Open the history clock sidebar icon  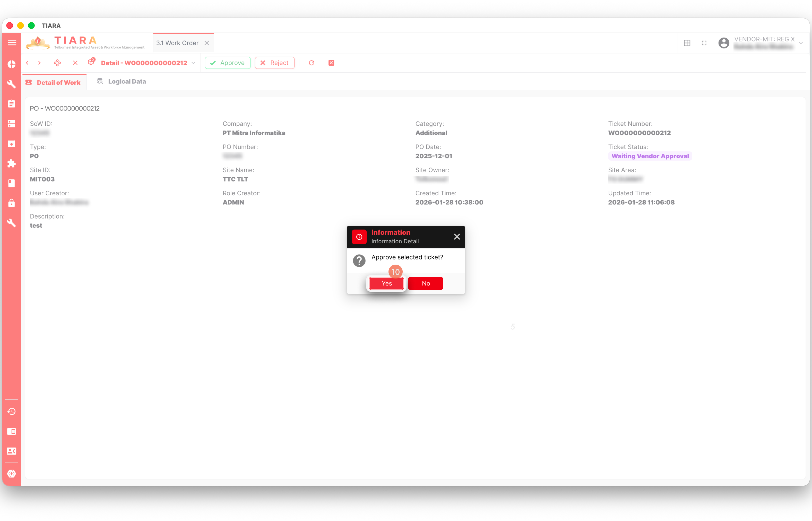click(x=12, y=411)
